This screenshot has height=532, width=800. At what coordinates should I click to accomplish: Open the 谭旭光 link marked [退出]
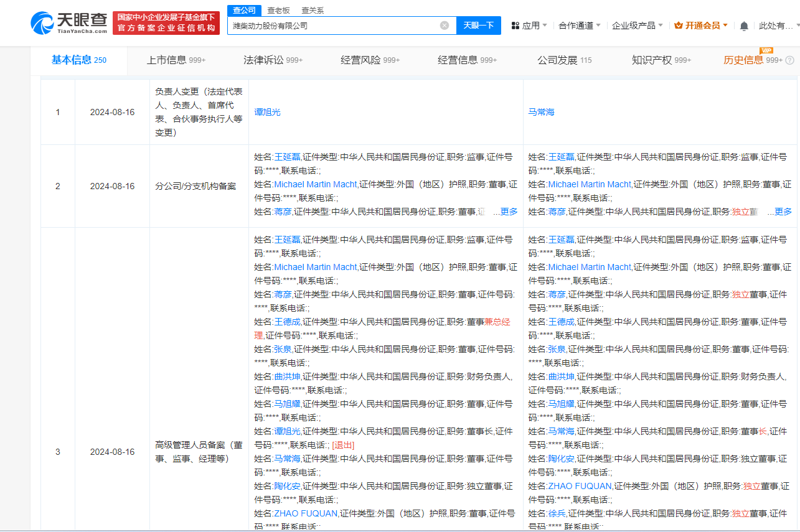(288, 431)
